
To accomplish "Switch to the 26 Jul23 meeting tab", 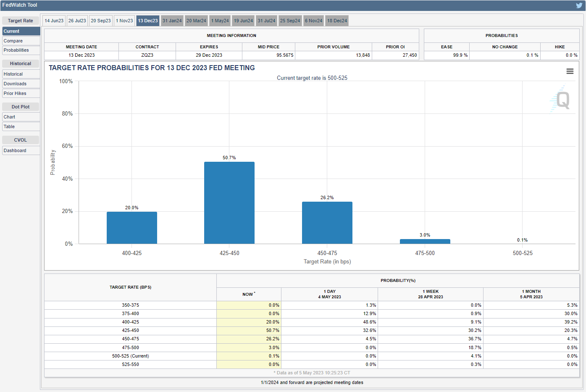I will [x=77, y=21].
